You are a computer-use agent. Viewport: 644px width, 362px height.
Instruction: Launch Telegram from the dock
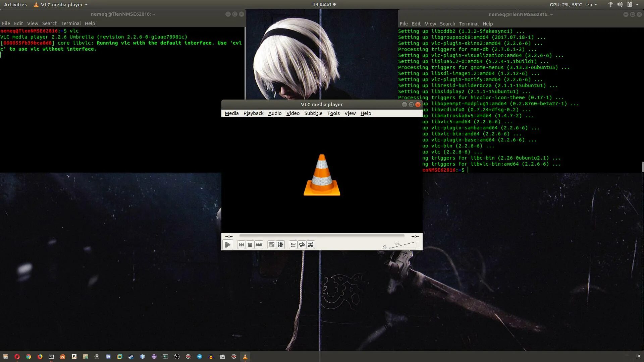(200, 357)
